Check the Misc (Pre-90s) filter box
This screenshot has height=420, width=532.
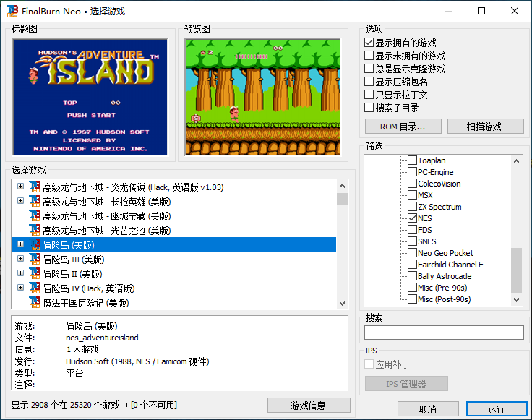click(412, 288)
